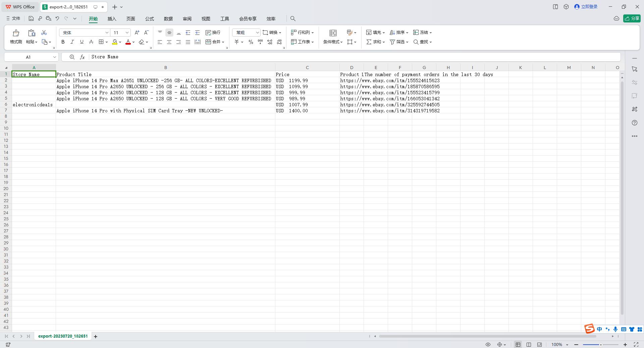Open the 文件 file menu
The height and width of the screenshot is (348, 644).
[13, 19]
